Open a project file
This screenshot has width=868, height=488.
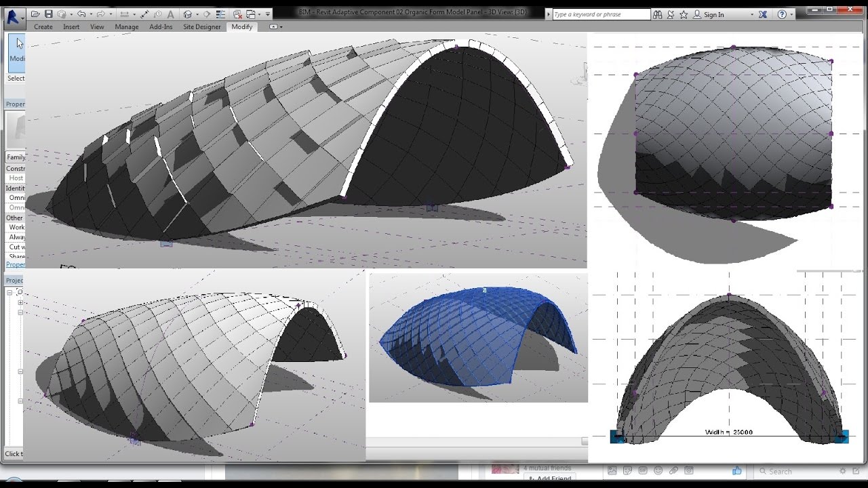[36, 14]
